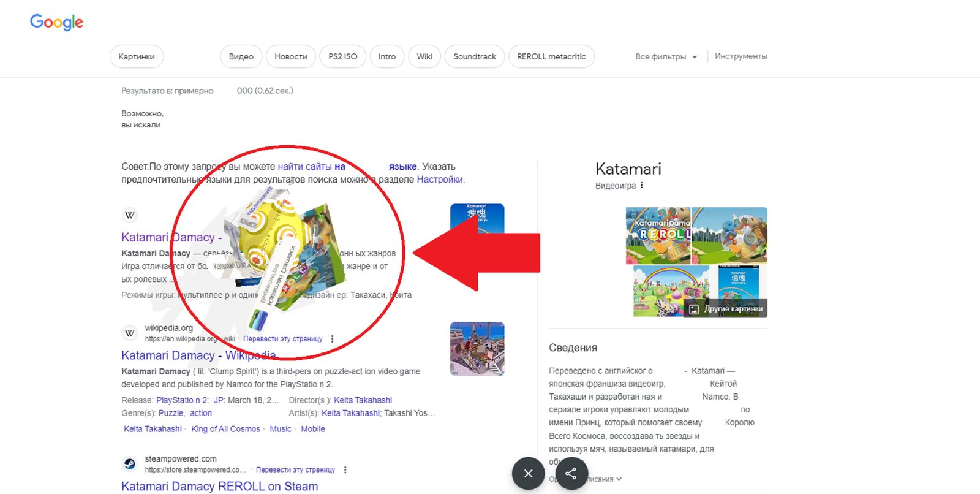
Task: Click the steampowered.com site name
Action: click(x=181, y=459)
